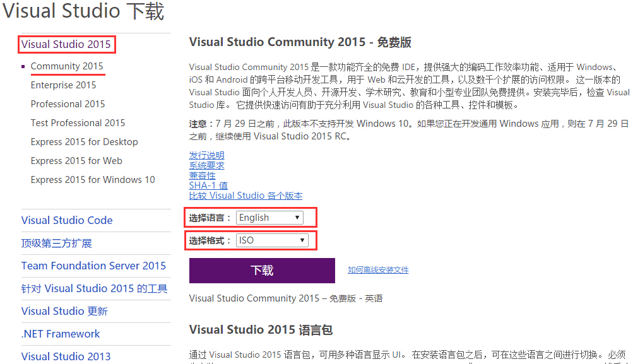Select Enterprise 2015 in the sidebar
633x364 pixels.
coord(63,85)
